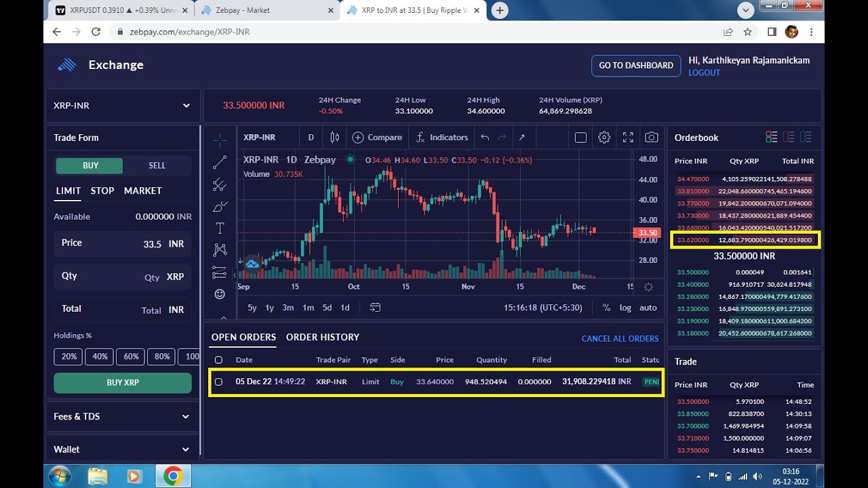Click GO TO DASHBOARD button

pos(636,66)
